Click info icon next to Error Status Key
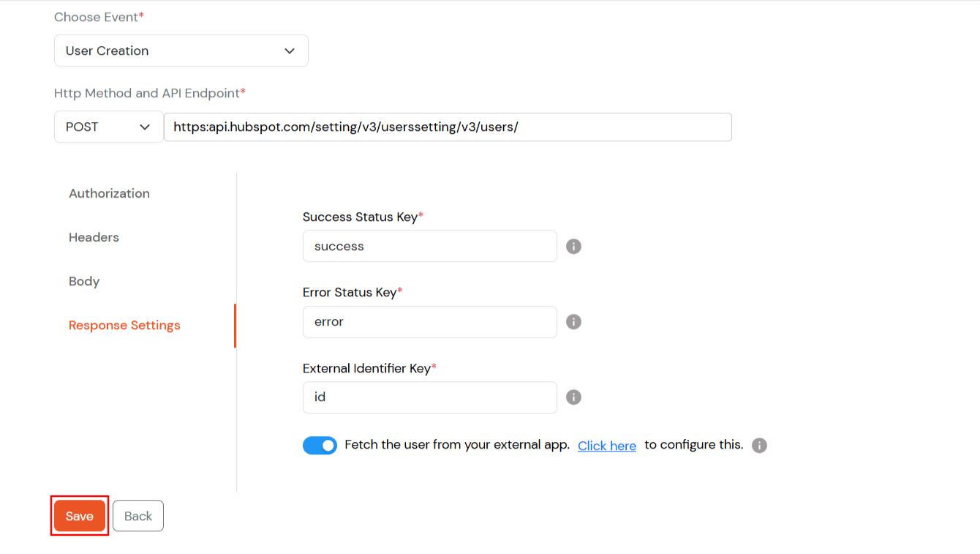Screen dimensions: 980x554 [574, 322]
